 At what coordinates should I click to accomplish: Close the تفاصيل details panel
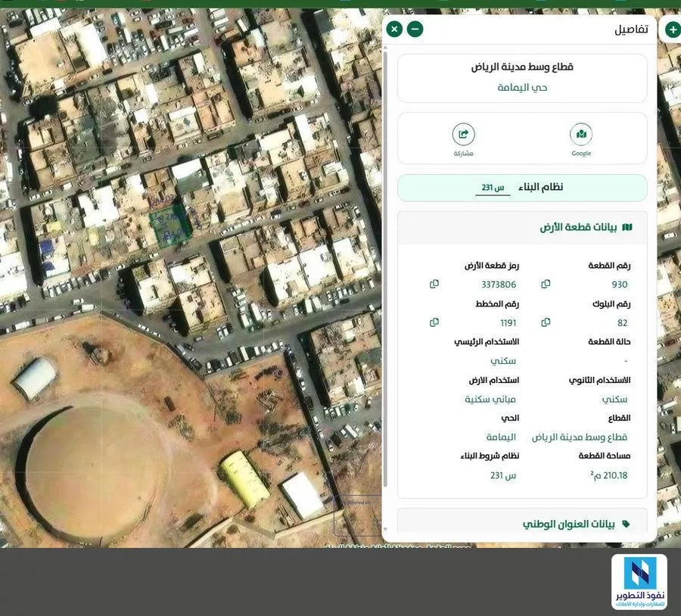point(393,27)
